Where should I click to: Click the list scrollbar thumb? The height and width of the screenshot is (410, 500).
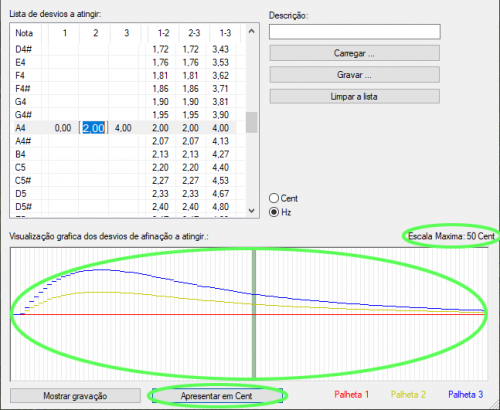point(252,122)
